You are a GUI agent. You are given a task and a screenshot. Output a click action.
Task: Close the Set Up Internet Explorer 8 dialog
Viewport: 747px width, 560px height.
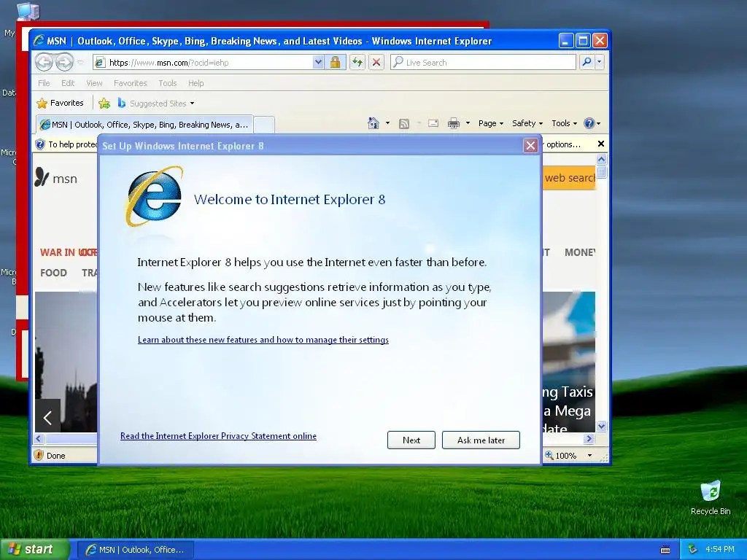[x=530, y=146]
